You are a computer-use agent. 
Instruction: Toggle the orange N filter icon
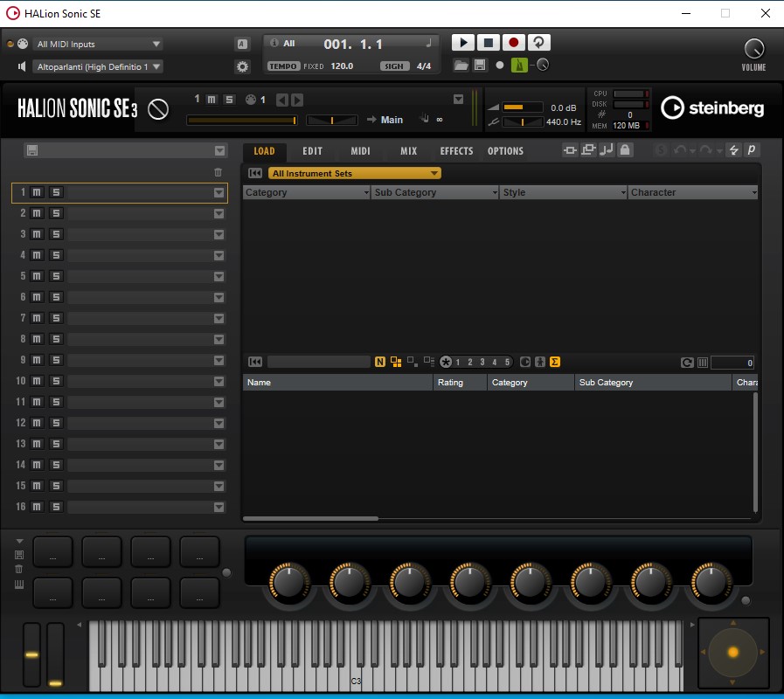380,362
